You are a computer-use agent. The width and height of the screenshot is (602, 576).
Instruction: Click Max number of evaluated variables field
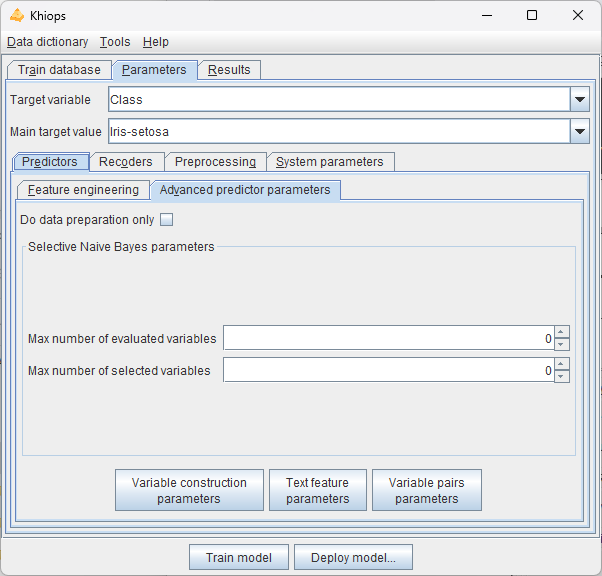[389, 338]
